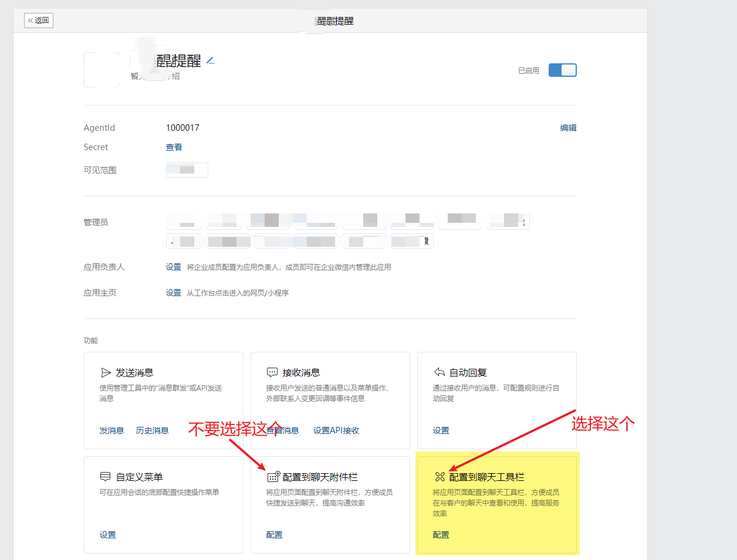Screen dimensions: 737x560
Task: Click the 接收消息 chat bubble icon
Action: [272, 372]
